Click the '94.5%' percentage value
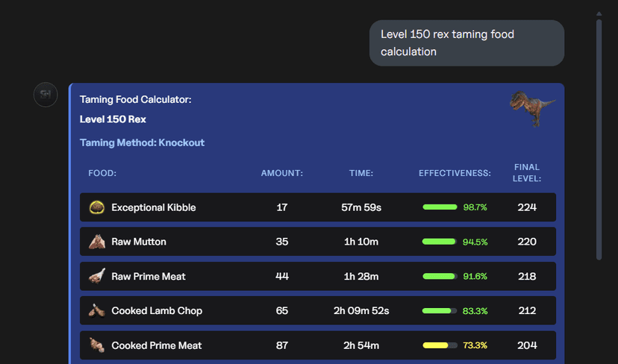The height and width of the screenshot is (364, 618). click(475, 242)
